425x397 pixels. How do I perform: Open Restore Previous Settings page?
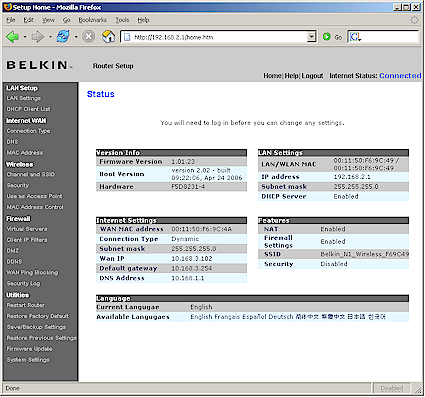pyautogui.click(x=41, y=338)
